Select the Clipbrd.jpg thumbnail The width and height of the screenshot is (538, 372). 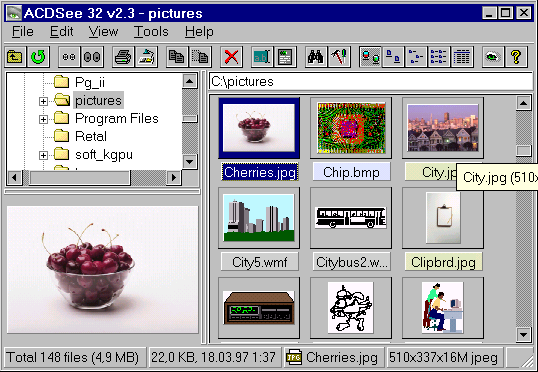coord(443,218)
